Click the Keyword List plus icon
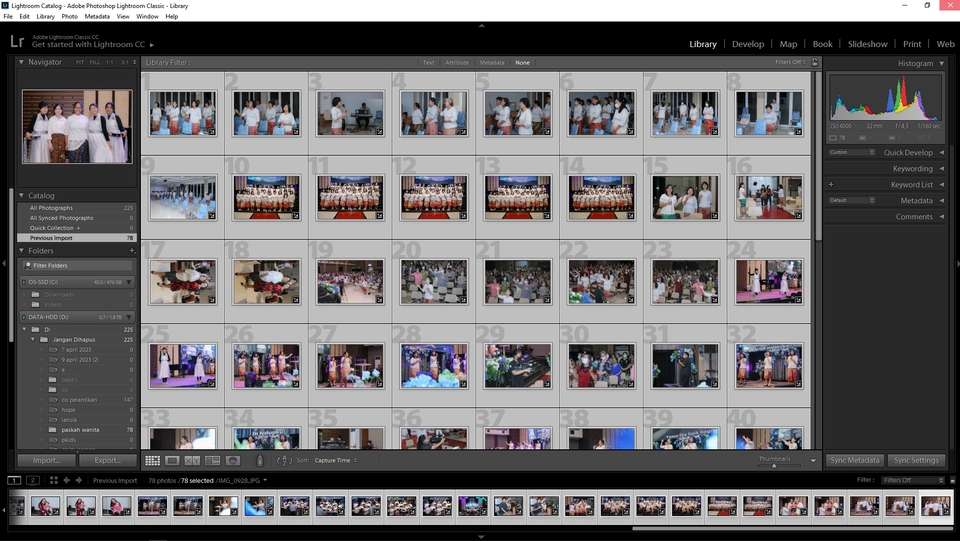The image size is (960, 541). pyautogui.click(x=831, y=184)
